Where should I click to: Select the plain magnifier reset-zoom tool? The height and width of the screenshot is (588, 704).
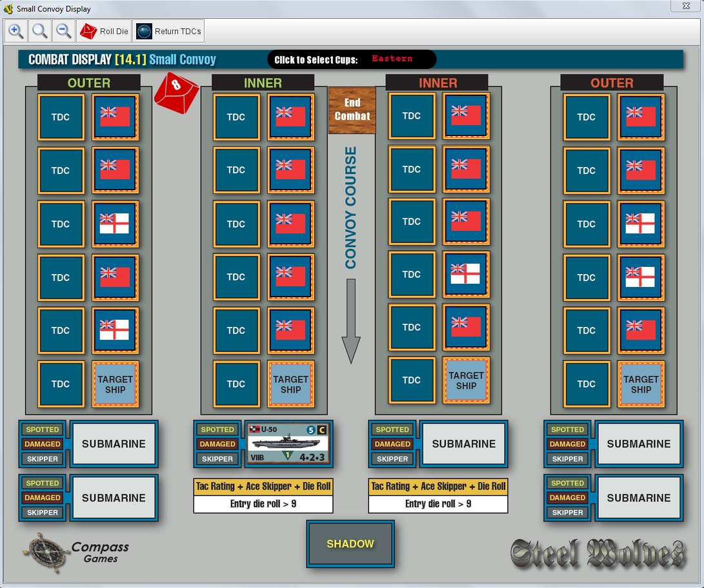pos(39,30)
